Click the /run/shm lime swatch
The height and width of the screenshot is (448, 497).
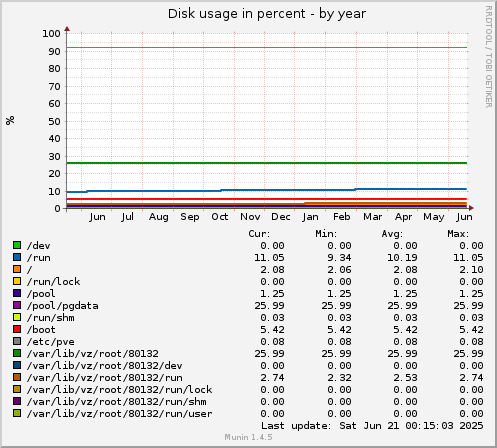(17, 317)
